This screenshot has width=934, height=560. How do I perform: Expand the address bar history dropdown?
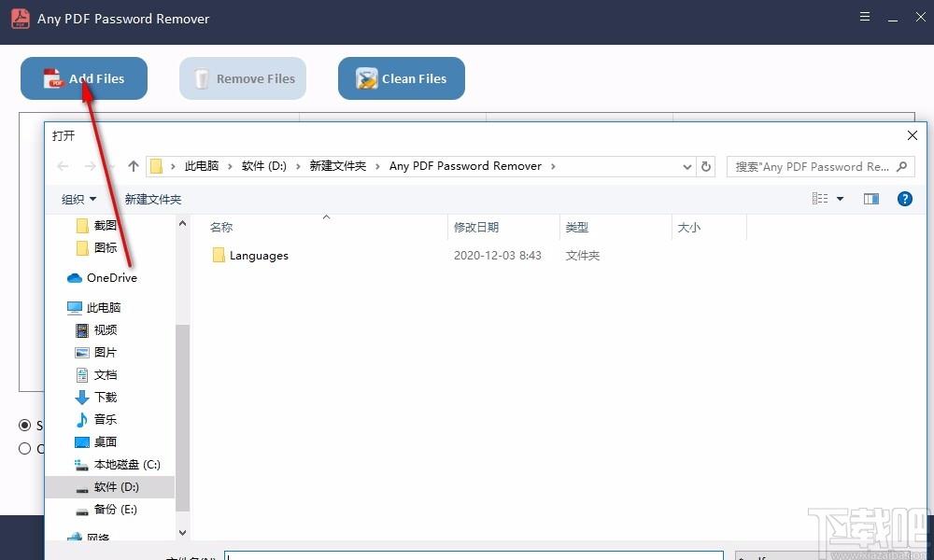pyautogui.click(x=686, y=167)
